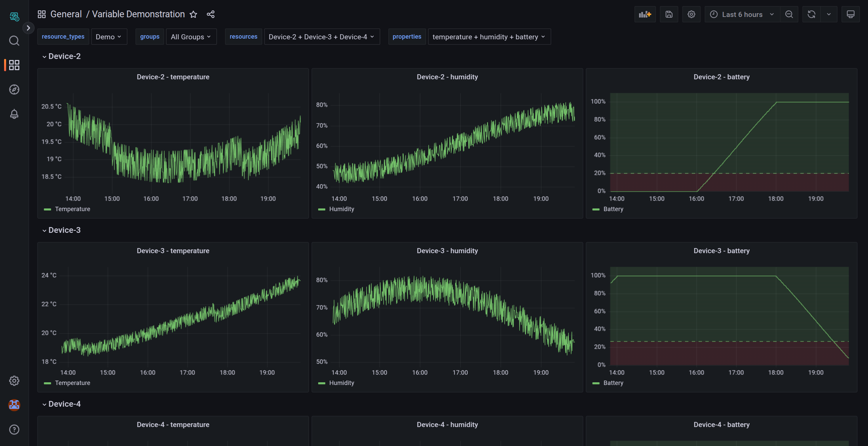Open the Explore compass in the sidebar
This screenshot has height=446, width=868.
click(x=14, y=89)
